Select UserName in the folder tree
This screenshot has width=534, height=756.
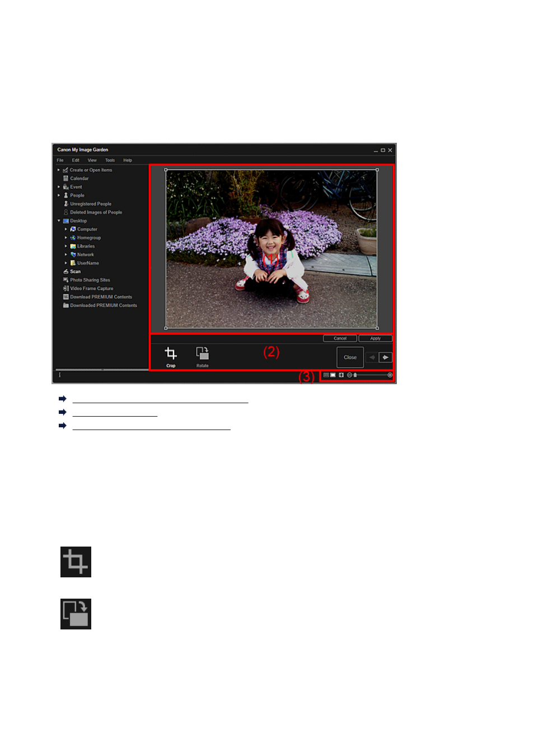88,263
